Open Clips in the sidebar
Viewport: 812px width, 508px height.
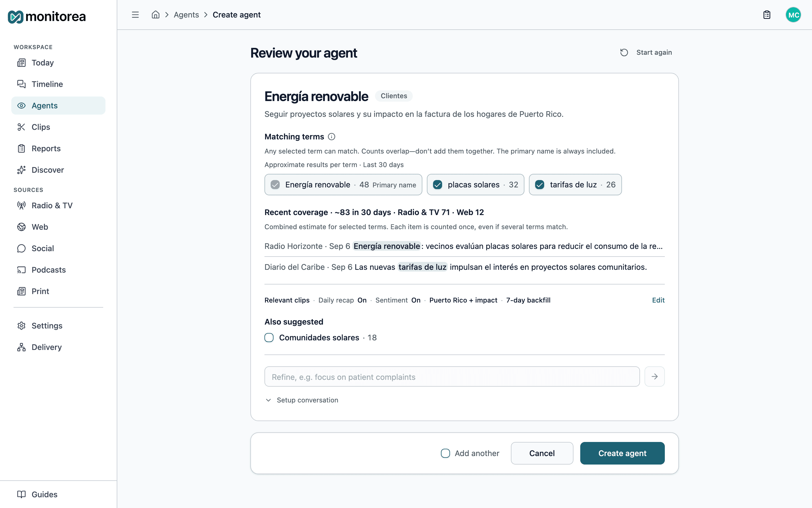(x=58, y=127)
